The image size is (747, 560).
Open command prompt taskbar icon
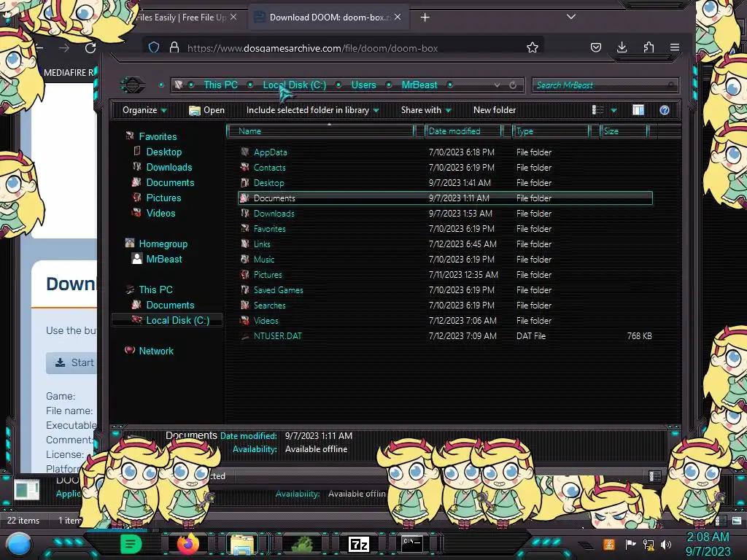tap(412, 544)
